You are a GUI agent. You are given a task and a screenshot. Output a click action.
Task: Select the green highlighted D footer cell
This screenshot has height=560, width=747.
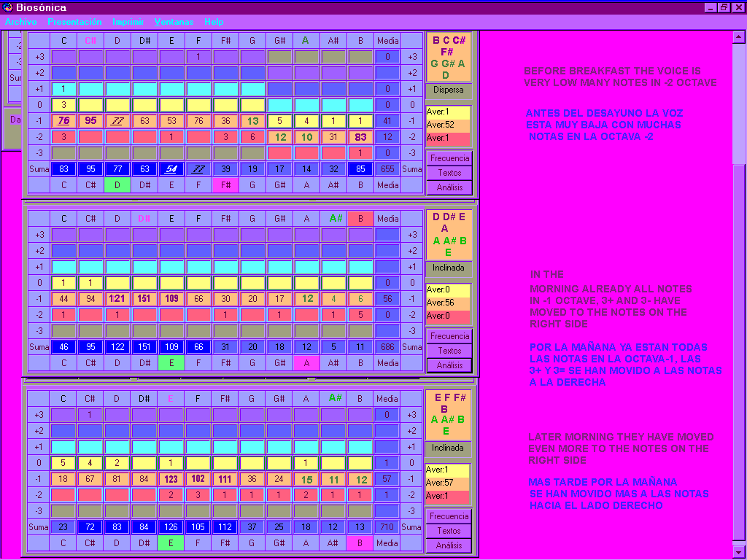coord(117,185)
